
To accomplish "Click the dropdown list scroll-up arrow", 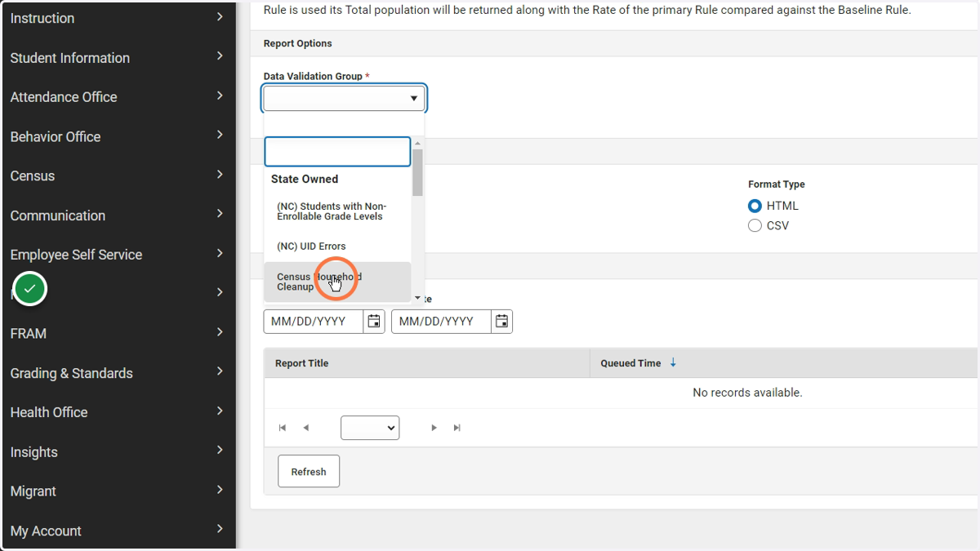I will click(417, 144).
